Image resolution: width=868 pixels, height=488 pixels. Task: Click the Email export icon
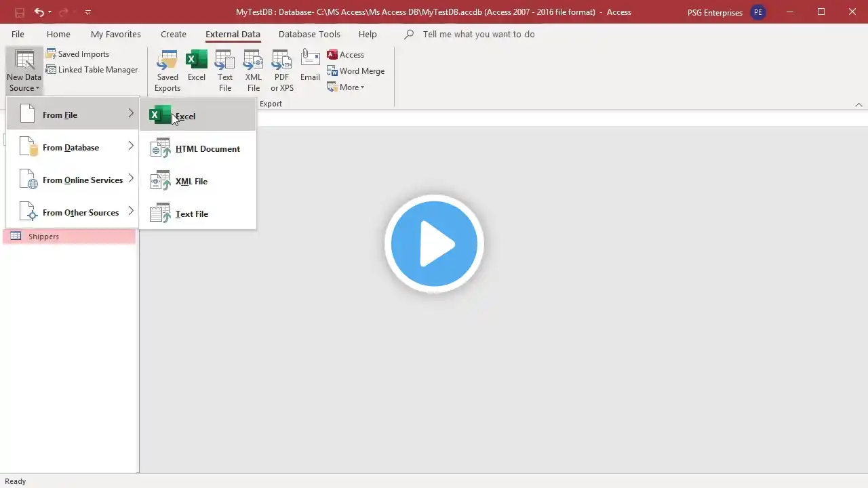(311, 66)
